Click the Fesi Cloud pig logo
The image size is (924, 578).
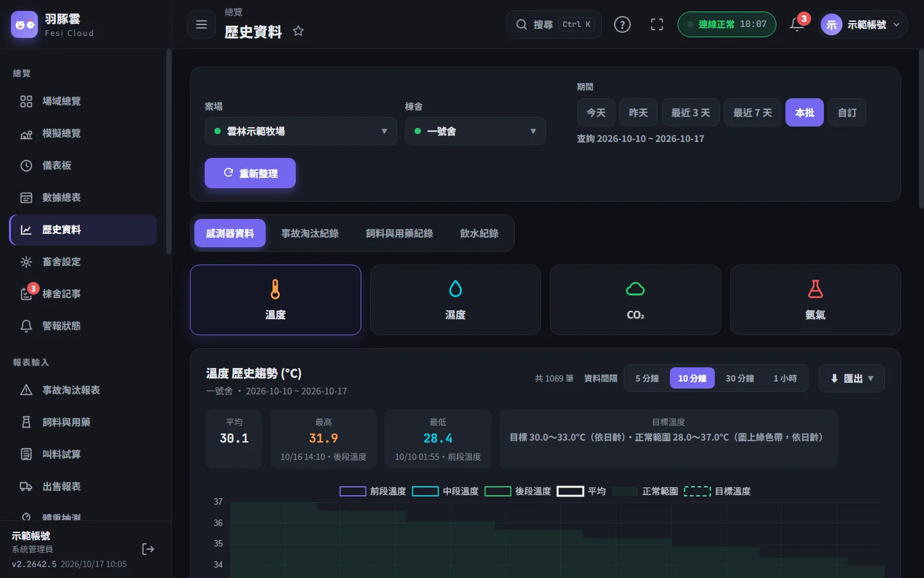coord(24,24)
